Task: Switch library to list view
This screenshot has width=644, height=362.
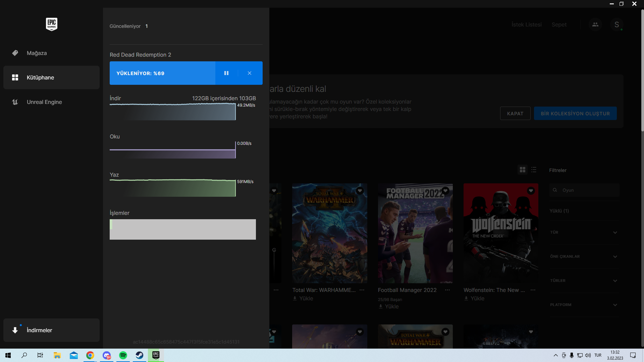Action: coord(534,170)
